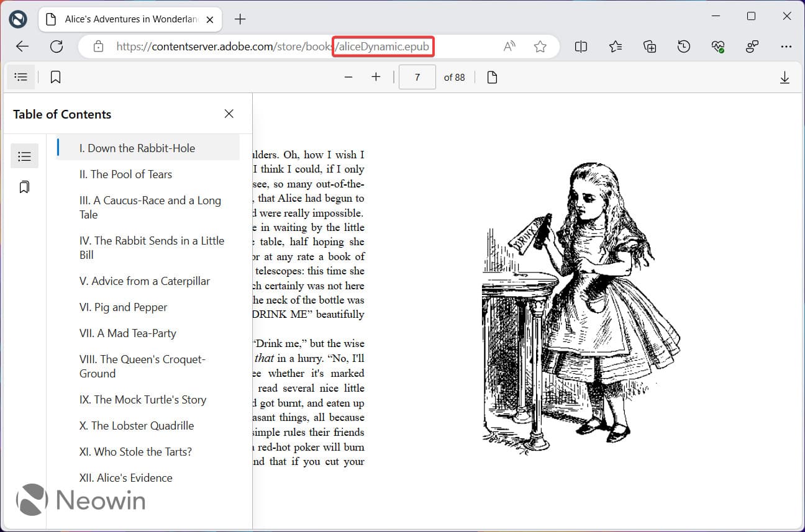View browsing history

point(683,46)
